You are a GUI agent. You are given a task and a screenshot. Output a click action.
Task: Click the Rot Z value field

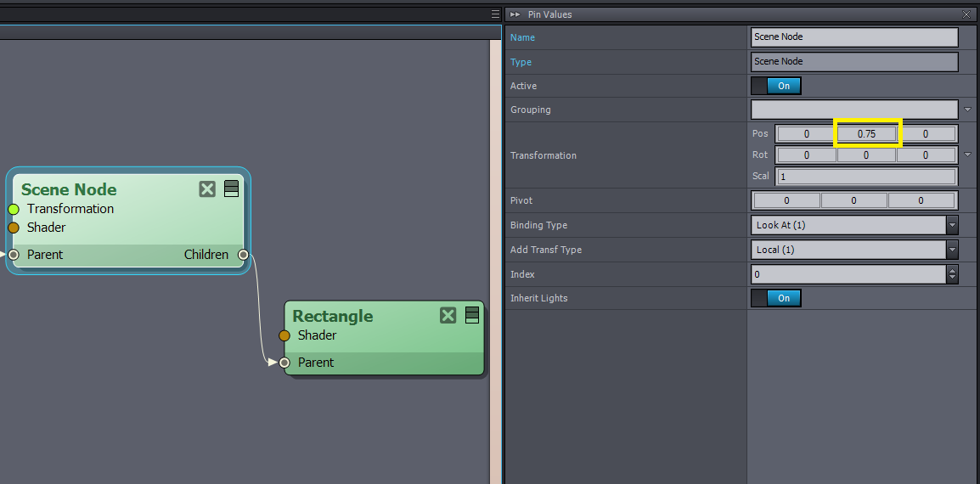926,155
